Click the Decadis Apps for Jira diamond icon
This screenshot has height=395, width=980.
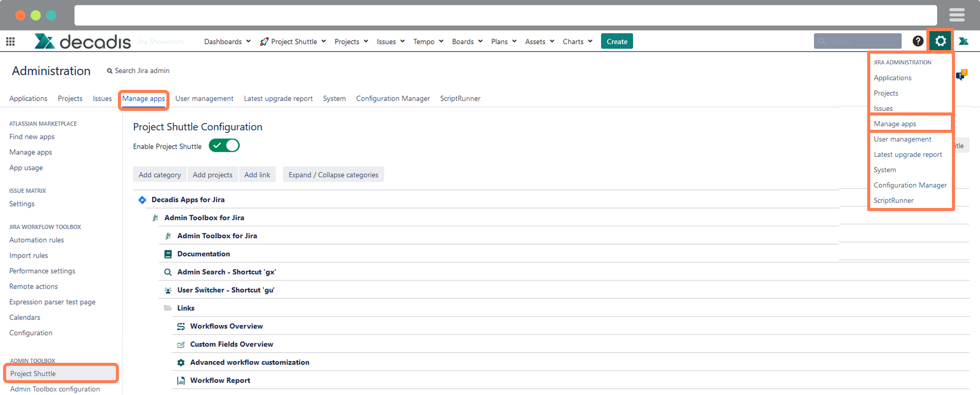pyautogui.click(x=142, y=200)
